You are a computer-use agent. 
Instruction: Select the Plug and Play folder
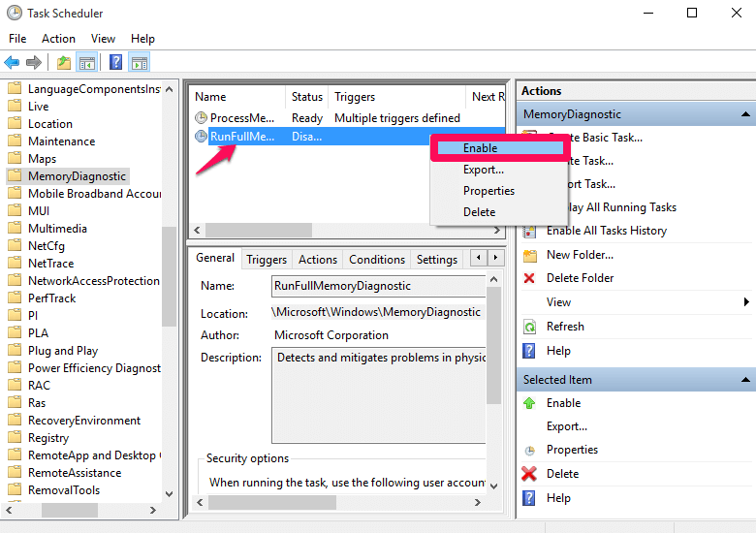click(x=63, y=351)
